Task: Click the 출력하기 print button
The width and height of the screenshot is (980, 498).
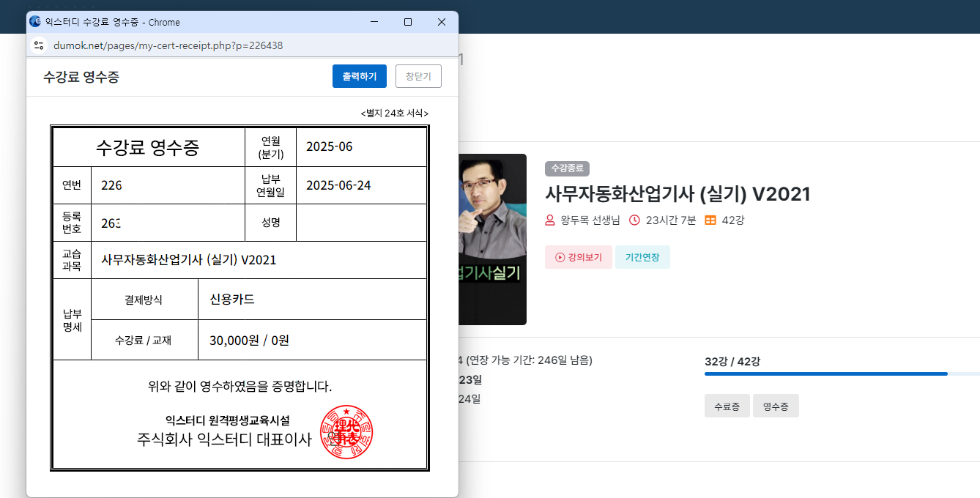Action: point(360,76)
